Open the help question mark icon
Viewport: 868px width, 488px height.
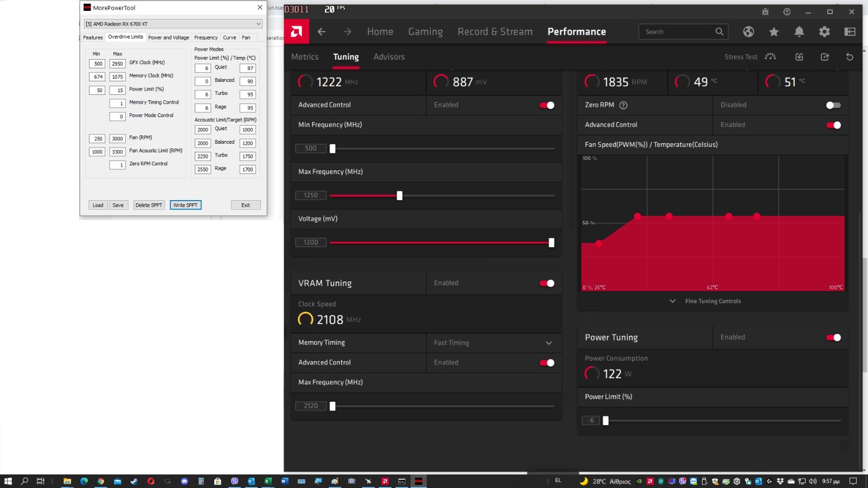pos(787,11)
